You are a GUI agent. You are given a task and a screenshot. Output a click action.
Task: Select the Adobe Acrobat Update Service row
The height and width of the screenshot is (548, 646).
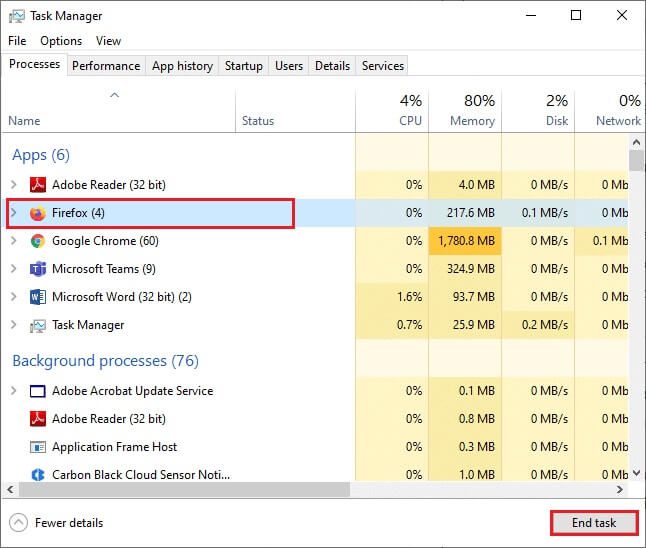tap(315, 391)
